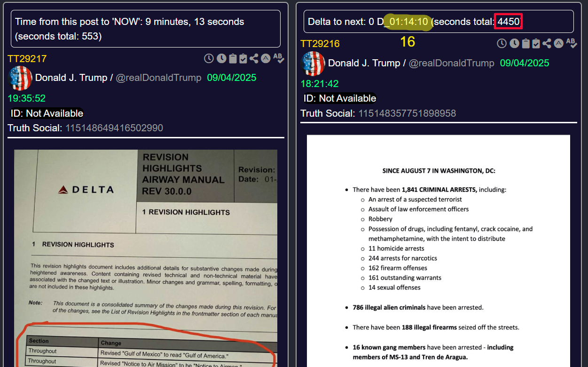Image resolution: width=588 pixels, height=367 pixels.
Task: Click the "786 illegal alien criminals" line
Action: (x=418, y=307)
